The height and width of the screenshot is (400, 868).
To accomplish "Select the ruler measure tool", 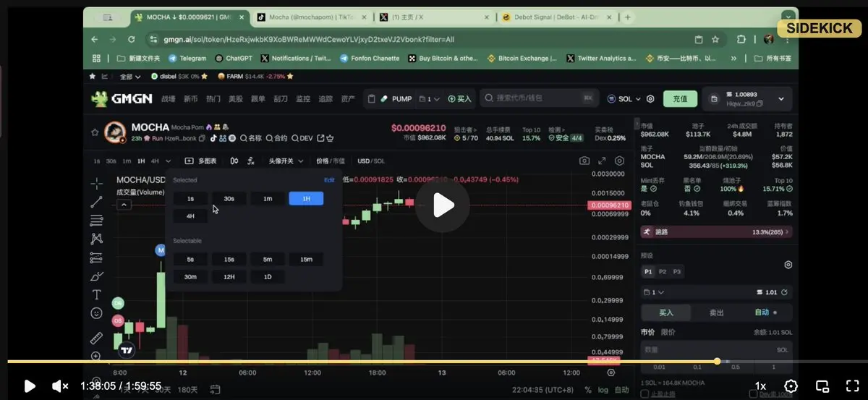I will coord(96,338).
